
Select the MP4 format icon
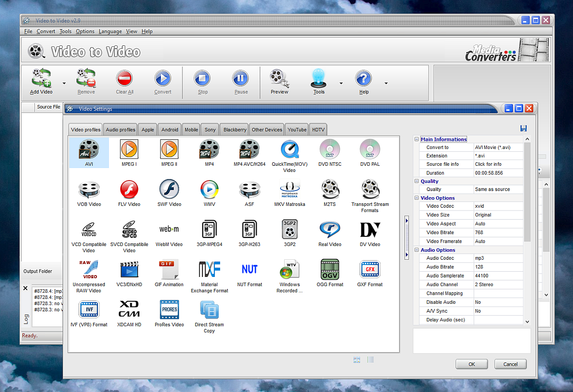(x=209, y=153)
